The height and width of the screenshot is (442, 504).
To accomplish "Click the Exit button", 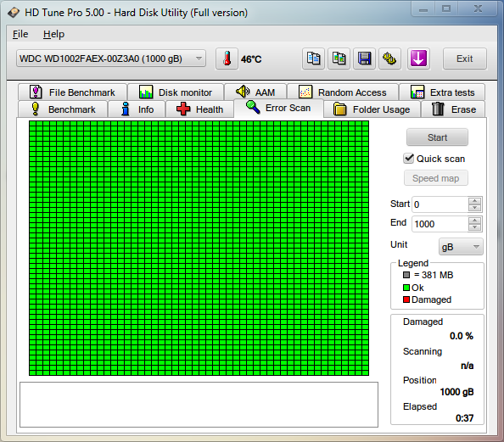I will coord(464,59).
